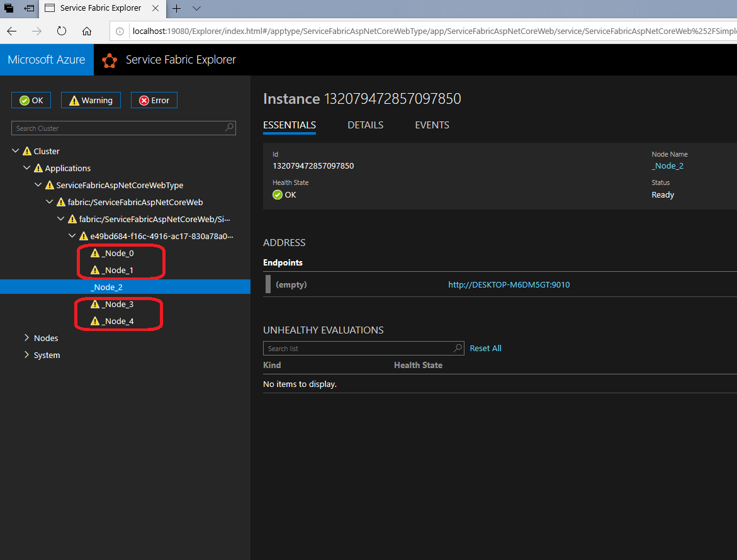
Task: Click the Service Fabric Explorer title
Action: pos(181,60)
